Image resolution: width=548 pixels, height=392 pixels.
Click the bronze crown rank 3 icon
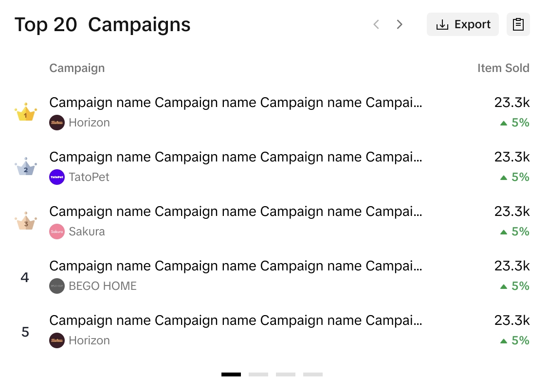coord(26,222)
